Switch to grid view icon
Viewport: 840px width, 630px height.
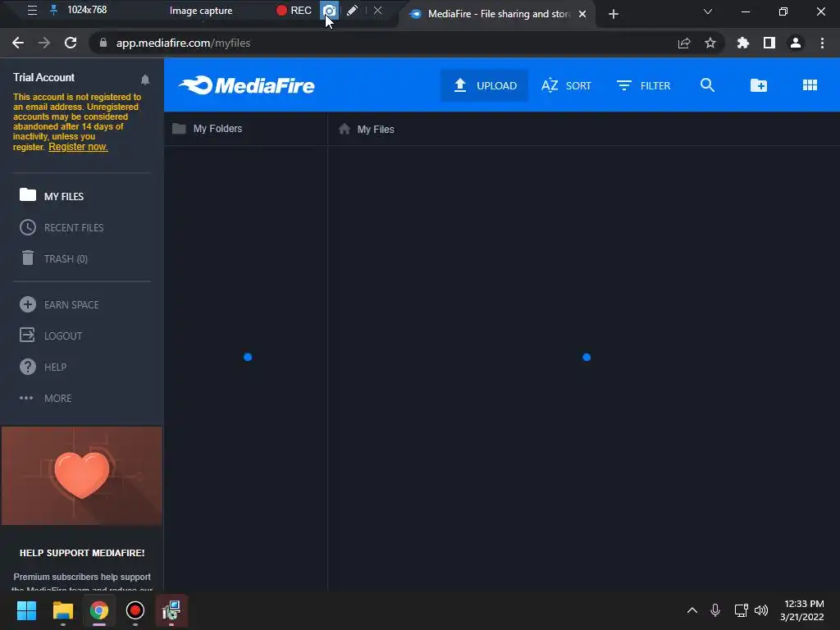point(810,85)
